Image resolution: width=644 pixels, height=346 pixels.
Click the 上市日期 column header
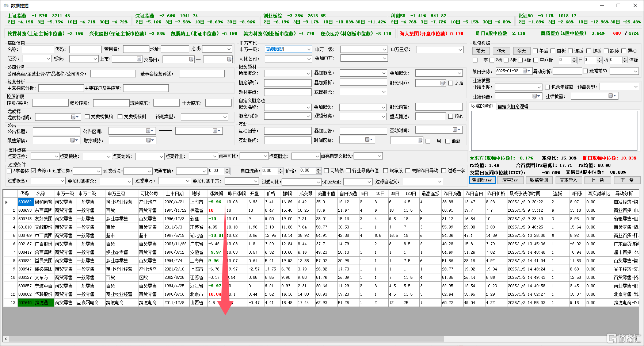(x=175, y=193)
